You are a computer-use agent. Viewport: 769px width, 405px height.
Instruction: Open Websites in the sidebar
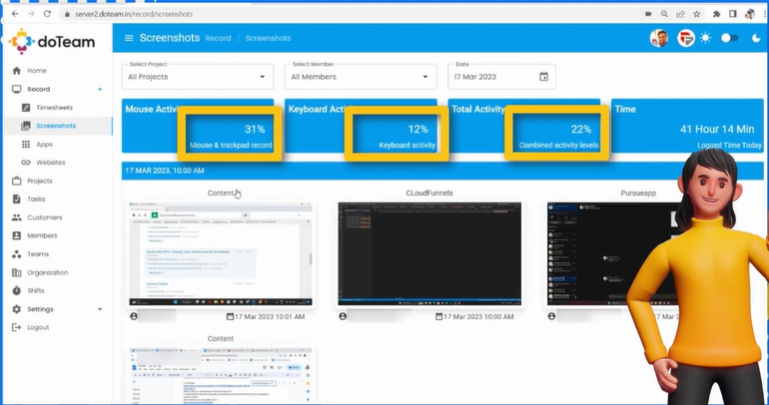(51, 162)
